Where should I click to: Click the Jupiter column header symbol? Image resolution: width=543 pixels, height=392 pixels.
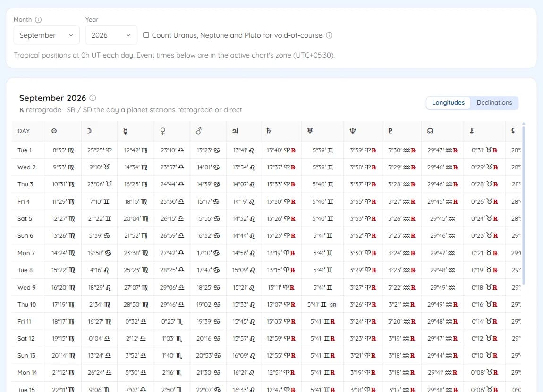[x=235, y=131]
